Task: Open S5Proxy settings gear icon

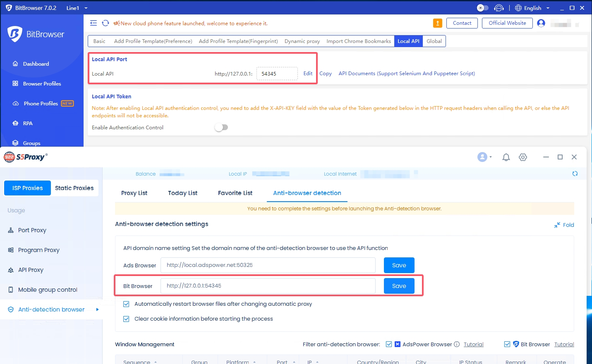Action: pyautogui.click(x=523, y=157)
